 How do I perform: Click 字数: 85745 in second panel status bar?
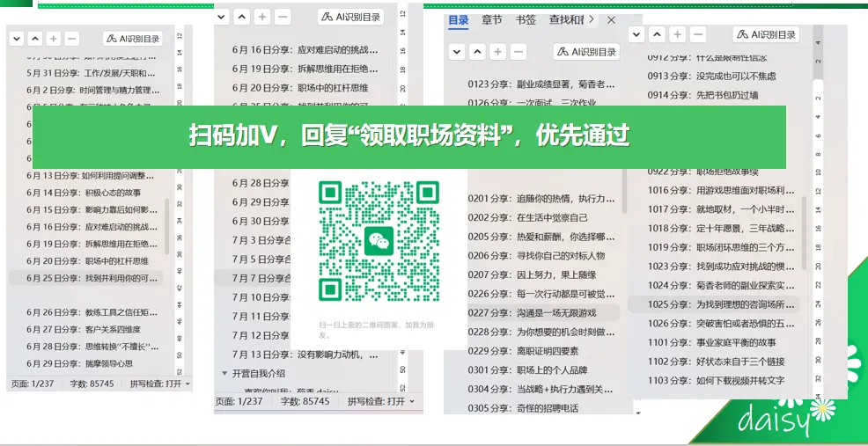point(305,401)
